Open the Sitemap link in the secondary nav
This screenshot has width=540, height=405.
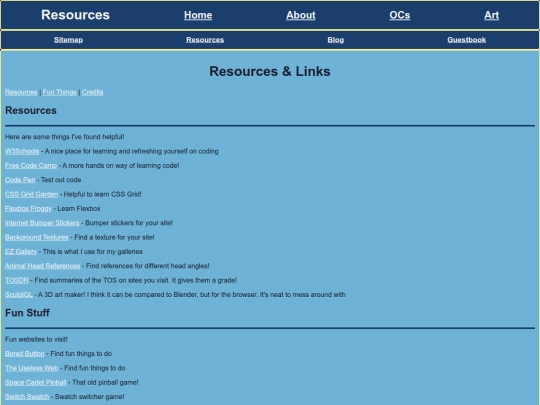click(68, 40)
